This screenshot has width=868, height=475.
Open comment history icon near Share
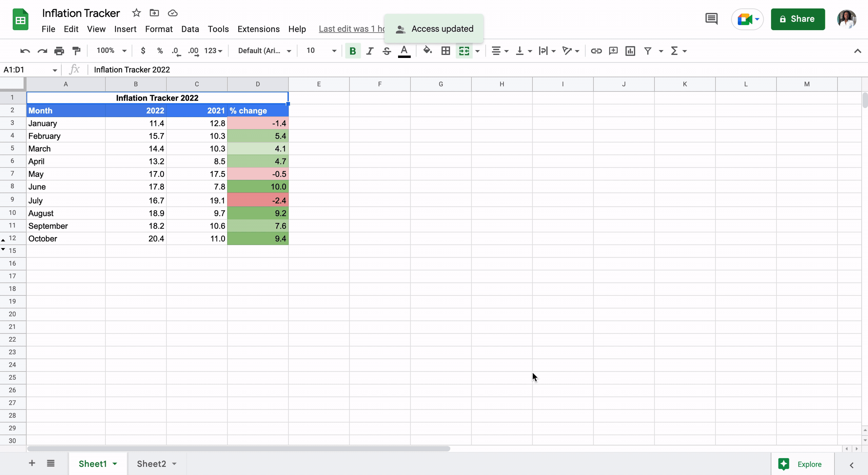pos(711,19)
